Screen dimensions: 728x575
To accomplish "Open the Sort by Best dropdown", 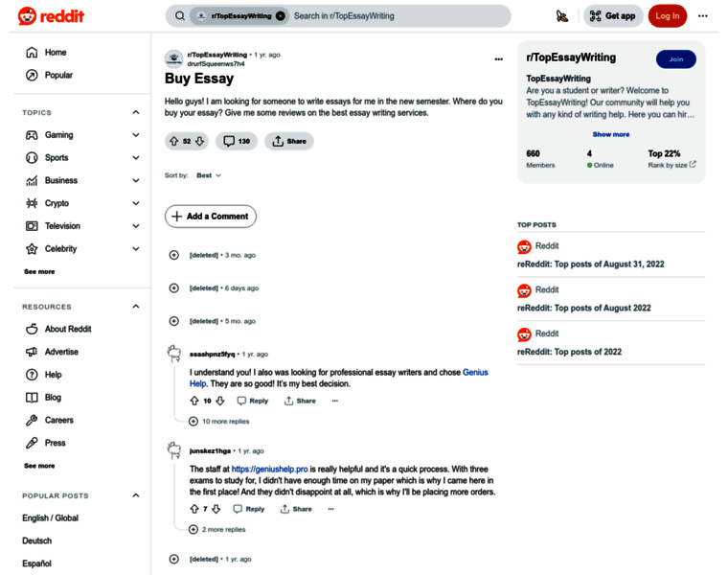I will (x=209, y=175).
